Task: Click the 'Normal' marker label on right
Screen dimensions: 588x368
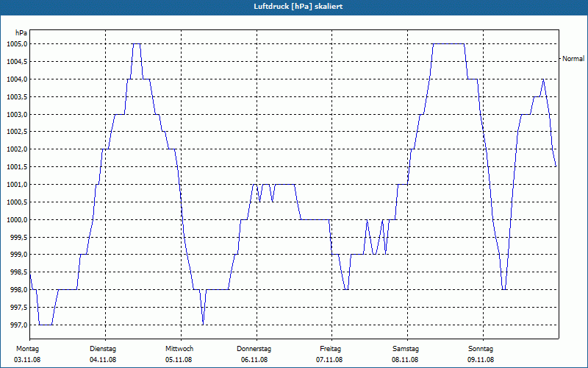Action: coord(573,59)
